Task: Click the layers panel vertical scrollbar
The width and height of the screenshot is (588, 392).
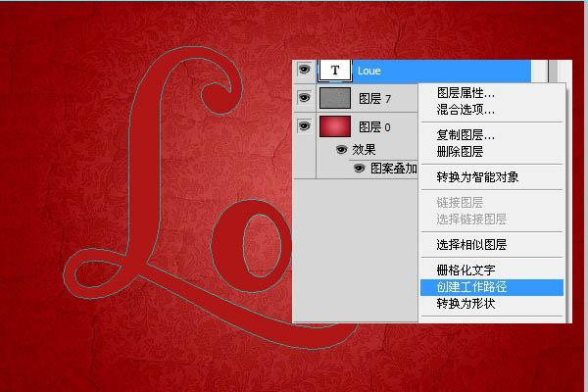Action: [x=553, y=71]
